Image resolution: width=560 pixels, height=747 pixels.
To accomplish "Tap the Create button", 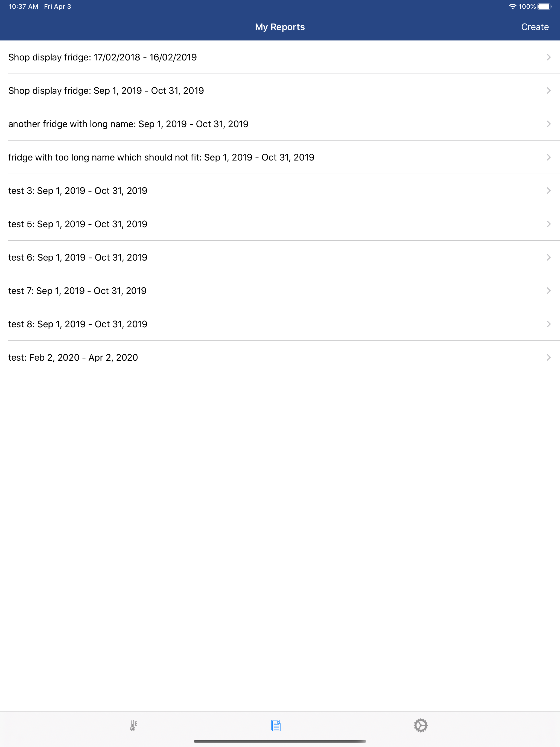I will [x=535, y=27].
